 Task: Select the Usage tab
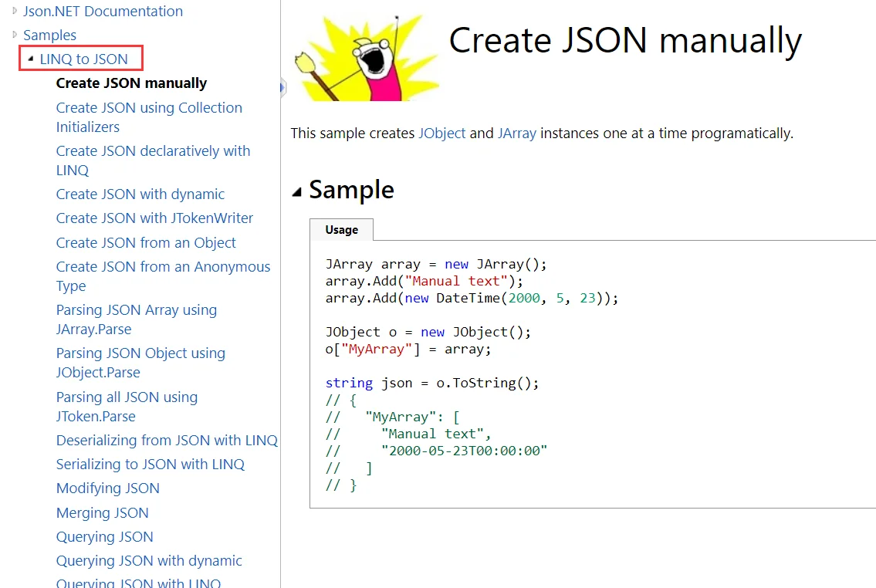pyautogui.click(x=341, y=229)
